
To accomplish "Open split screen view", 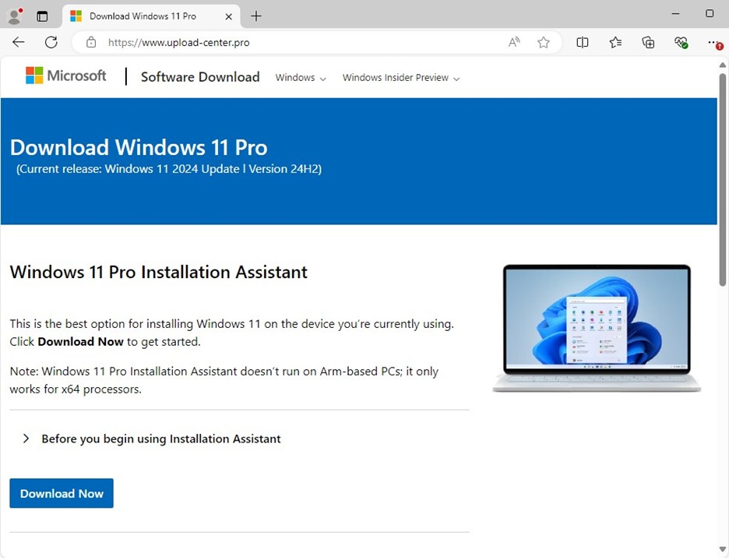I will 582,42.
